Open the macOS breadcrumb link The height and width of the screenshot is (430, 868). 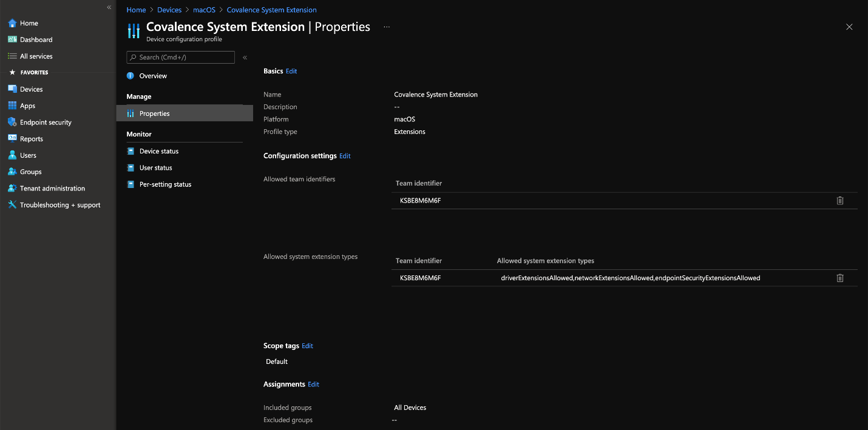(204, 10)
